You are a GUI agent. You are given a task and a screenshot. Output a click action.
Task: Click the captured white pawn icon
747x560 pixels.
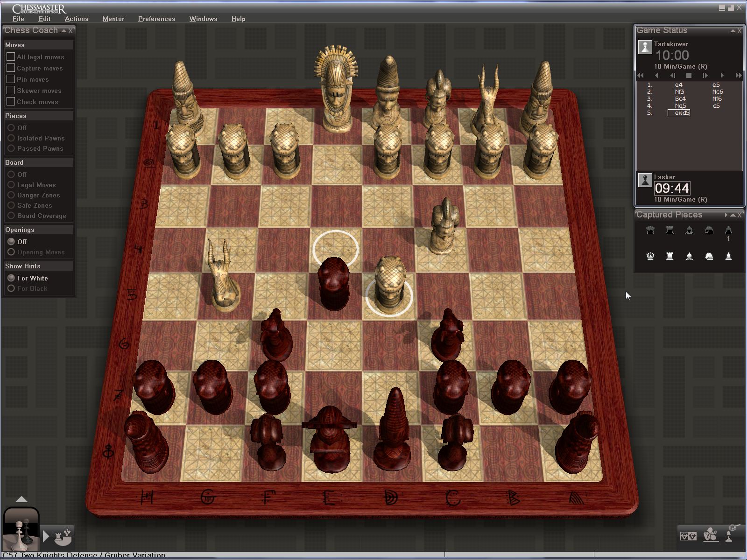(x=728, y=256)
